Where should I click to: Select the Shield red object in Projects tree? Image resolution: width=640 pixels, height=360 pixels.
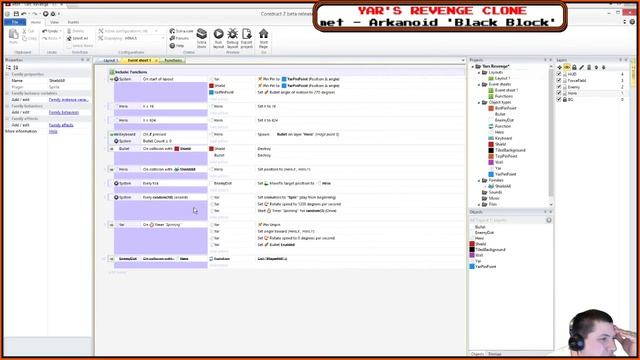[498, 144]
